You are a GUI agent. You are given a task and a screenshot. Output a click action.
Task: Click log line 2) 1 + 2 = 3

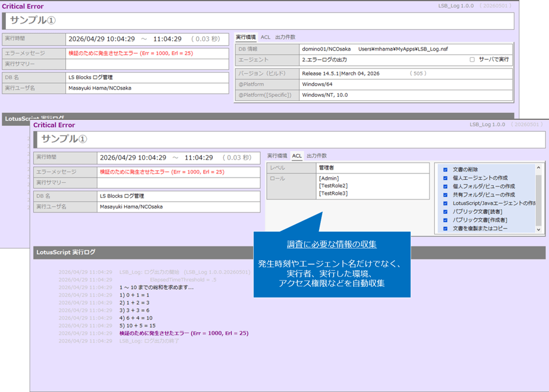pos(134,303)
